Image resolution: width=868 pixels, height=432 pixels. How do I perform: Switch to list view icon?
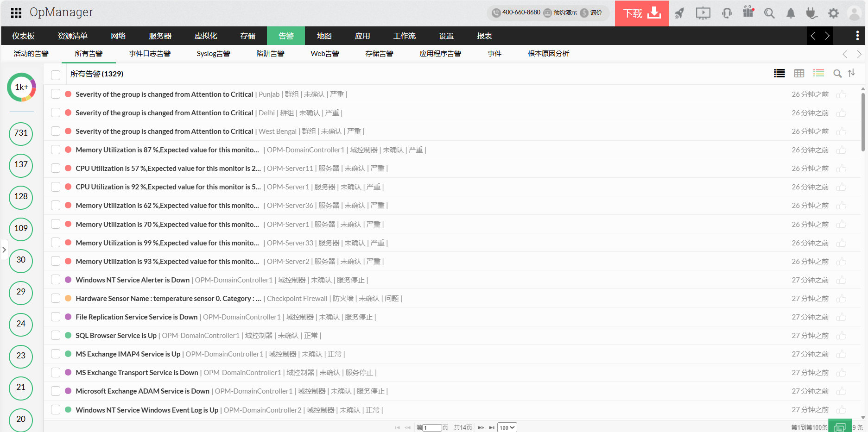(x=779, y=73)
